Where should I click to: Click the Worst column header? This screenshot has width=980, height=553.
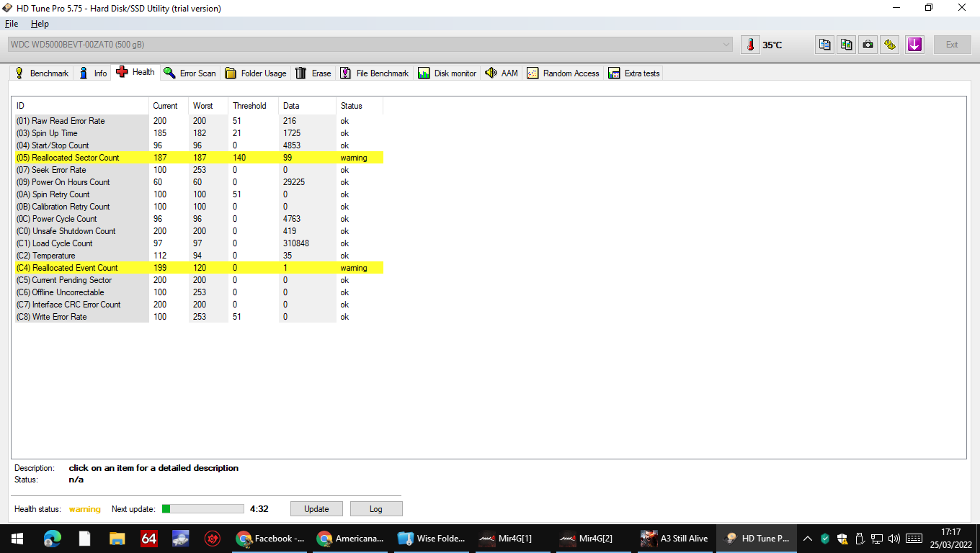pyautogui.click(x=208, y=106)
